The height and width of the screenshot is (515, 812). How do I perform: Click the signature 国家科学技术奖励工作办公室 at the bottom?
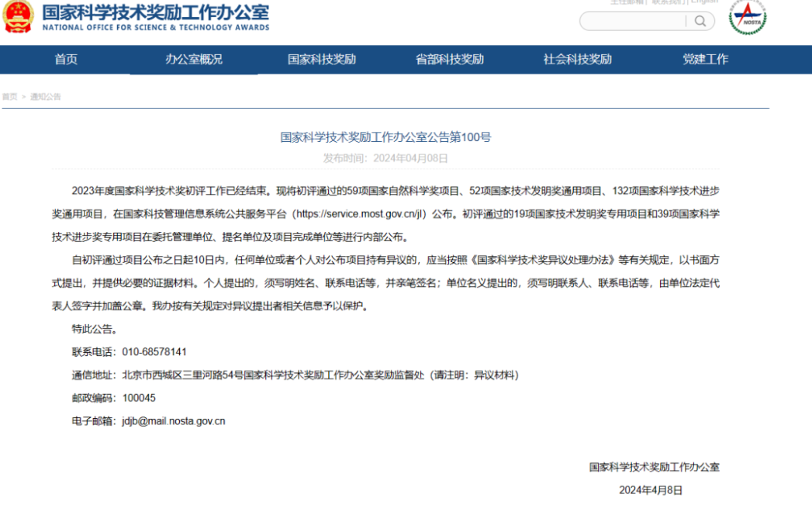[x=654, y=467]
